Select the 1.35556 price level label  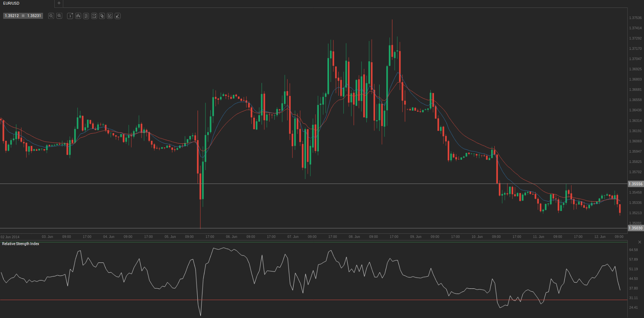pyautogui.click(x=635, y=184)
